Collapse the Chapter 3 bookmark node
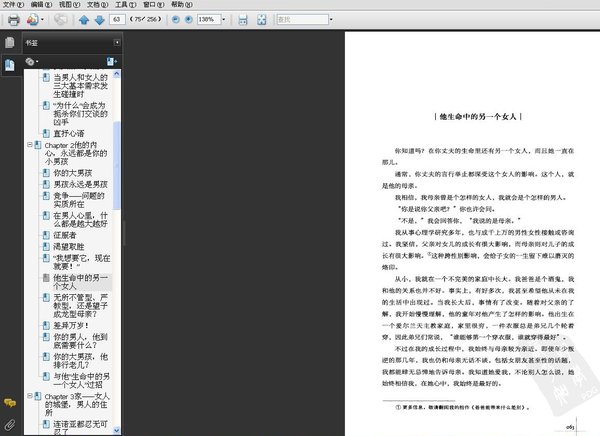 (29, 396)
